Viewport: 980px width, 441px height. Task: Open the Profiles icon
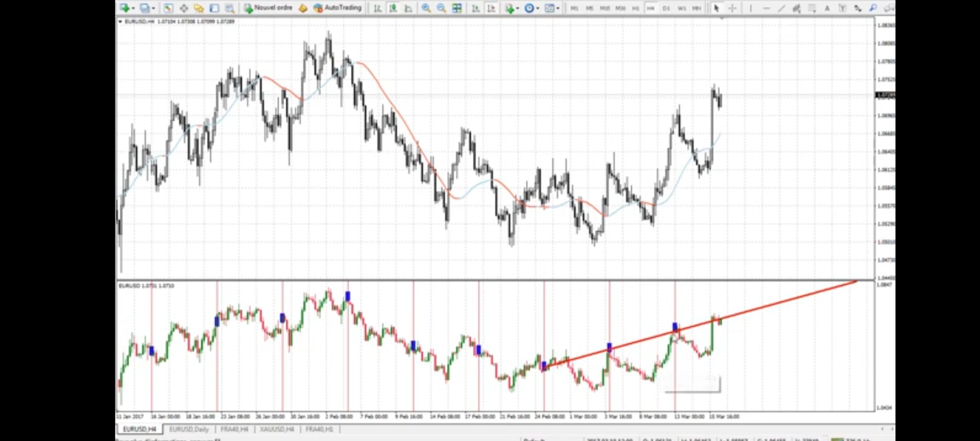pos(145,8)
